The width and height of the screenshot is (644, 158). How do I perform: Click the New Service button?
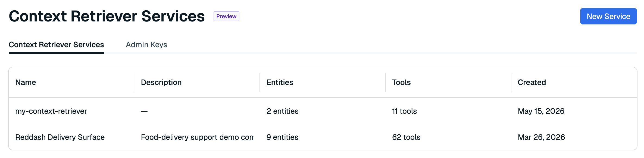coord(608,16)
